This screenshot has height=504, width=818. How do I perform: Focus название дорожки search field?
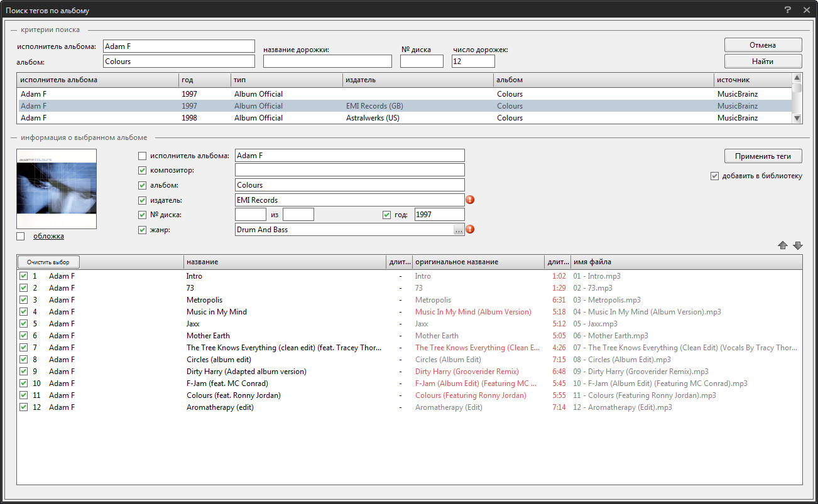[327, 62]
